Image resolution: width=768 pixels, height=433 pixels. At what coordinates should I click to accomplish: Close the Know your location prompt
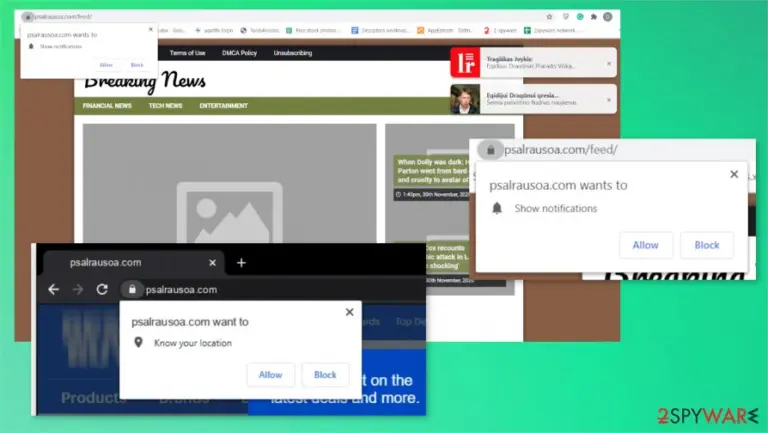pyautogui.click(x=350, y=312)
